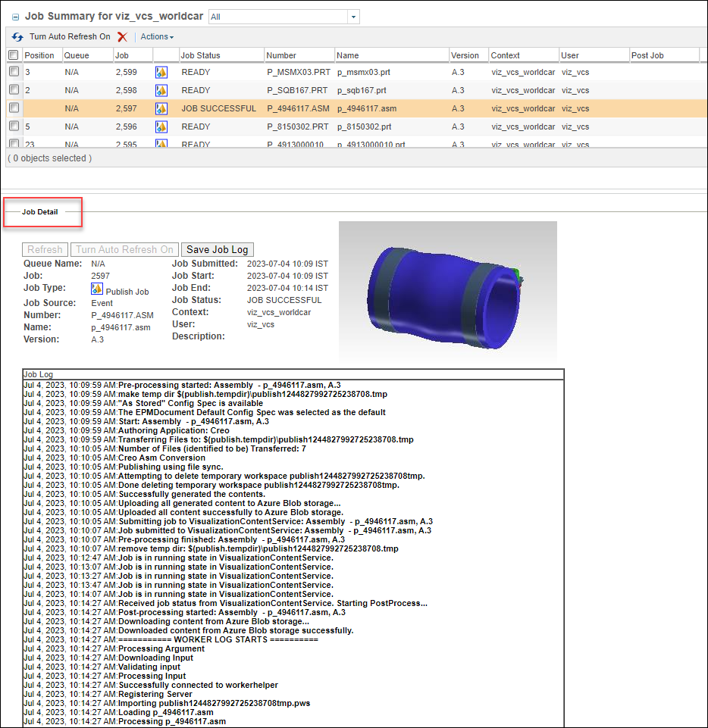Click publish job icon for P_MSMX03.PRT
708x728 pixels.
[161, 73]
